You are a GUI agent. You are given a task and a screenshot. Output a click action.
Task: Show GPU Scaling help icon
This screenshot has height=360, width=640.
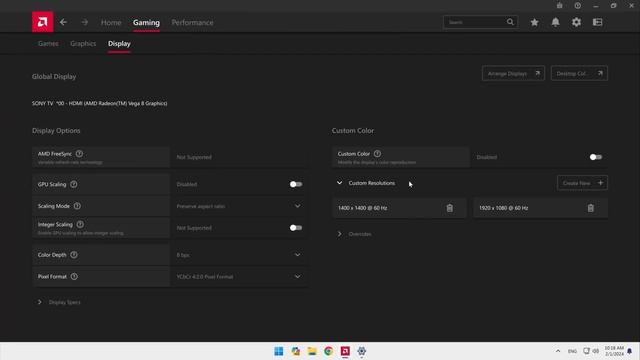click(x=73, y=184)
